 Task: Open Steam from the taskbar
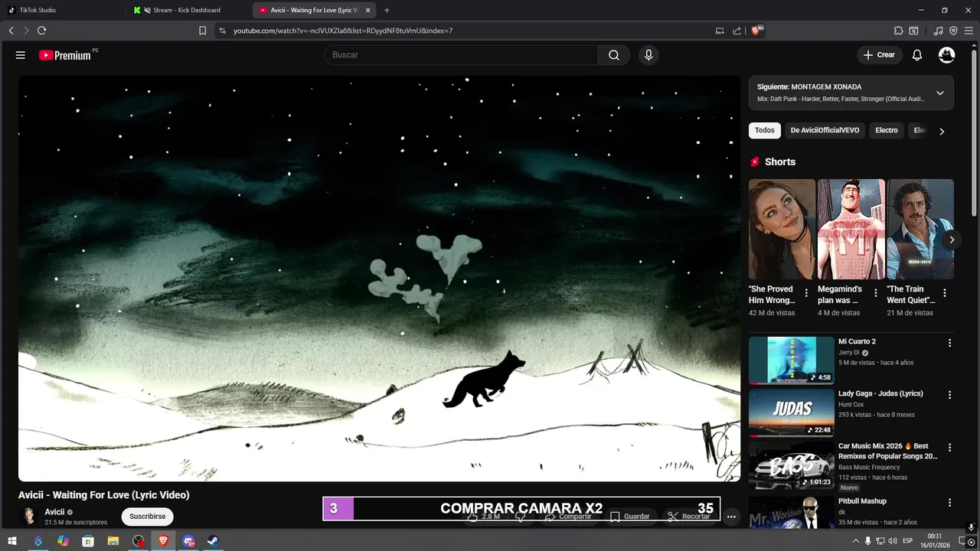(x=214, y=541)
